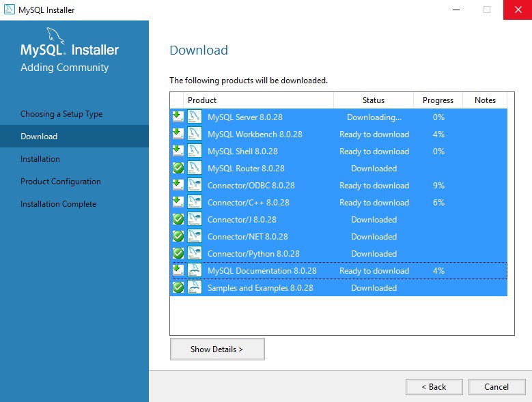Image resolution: width=532 pixels, height=402 pixels.
Task: Click the Back button
Action: pos(434,386)
